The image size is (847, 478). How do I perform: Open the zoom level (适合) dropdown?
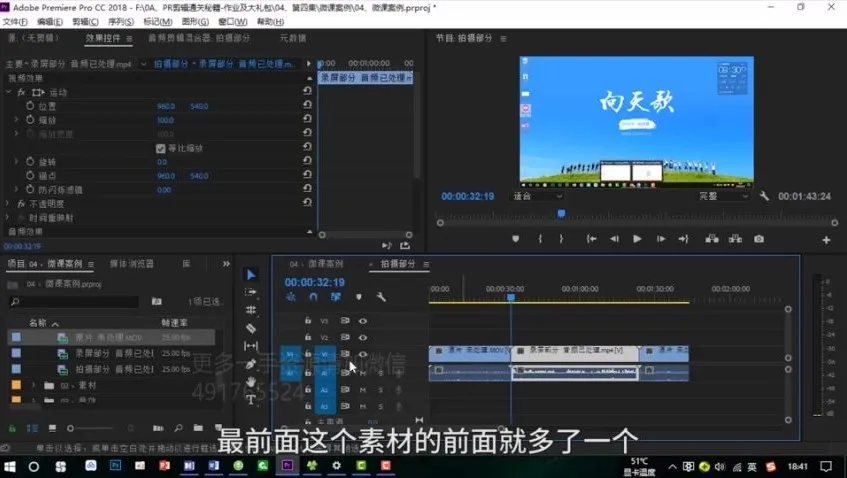tap(538, 196)
